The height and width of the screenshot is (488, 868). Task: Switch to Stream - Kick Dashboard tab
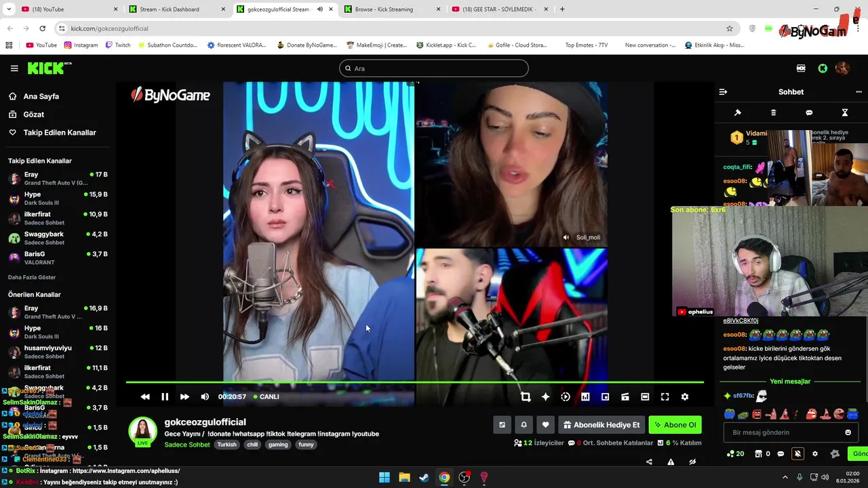176,9
